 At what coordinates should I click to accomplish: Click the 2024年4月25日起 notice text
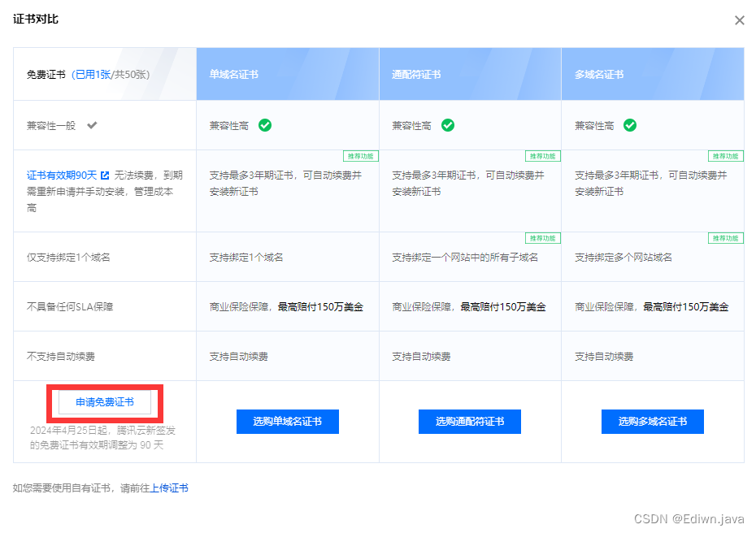click(102, 437)
